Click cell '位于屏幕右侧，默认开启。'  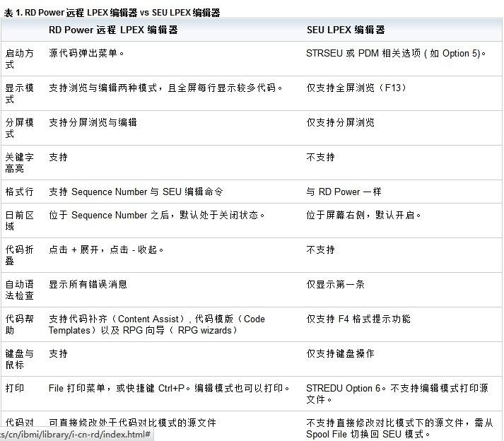click(x=363, y=215)
